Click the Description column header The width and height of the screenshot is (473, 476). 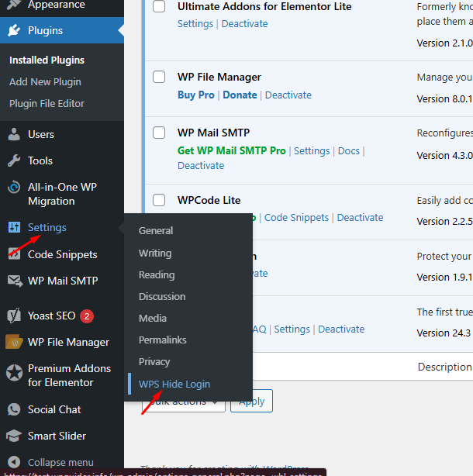[445, 367]
